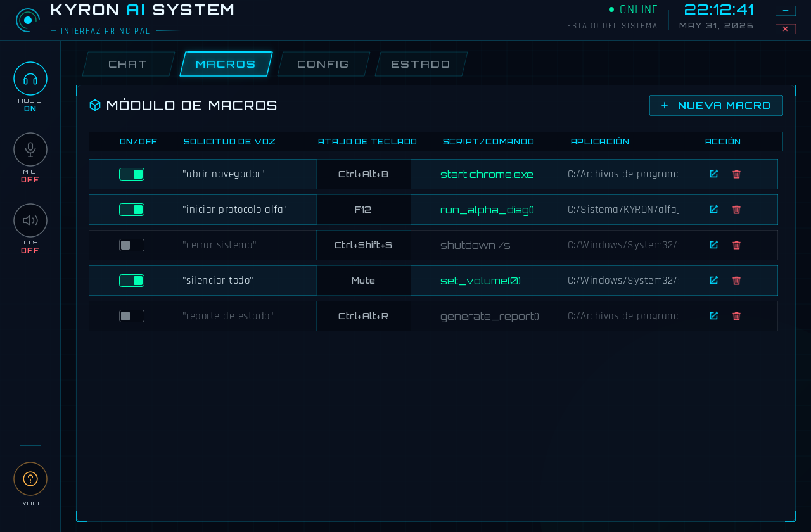Switch to the Chat tab
Screen dimensions: 811x532
[x=128, y=64]
